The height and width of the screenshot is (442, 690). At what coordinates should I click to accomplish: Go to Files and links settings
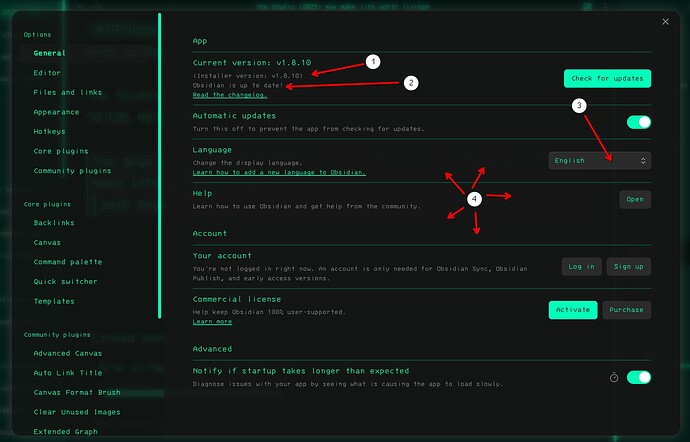pyautogui.click(x=67, y=92)
